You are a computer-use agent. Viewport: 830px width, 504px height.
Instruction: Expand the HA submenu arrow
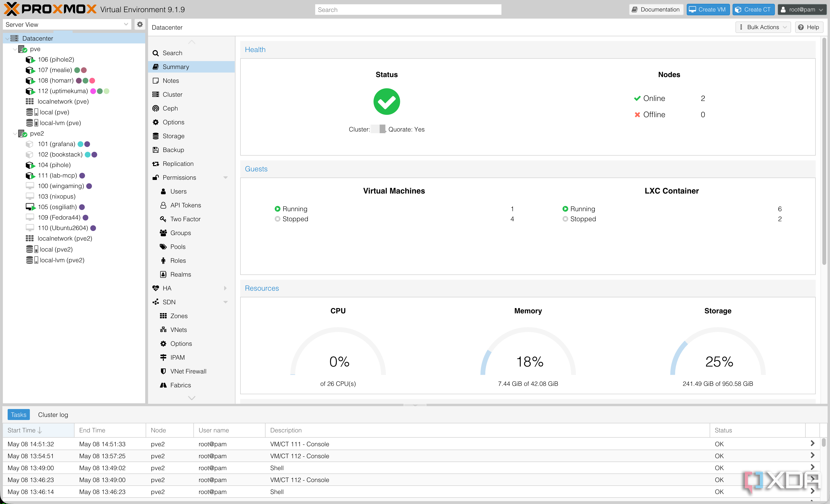(x=225, y=288)
